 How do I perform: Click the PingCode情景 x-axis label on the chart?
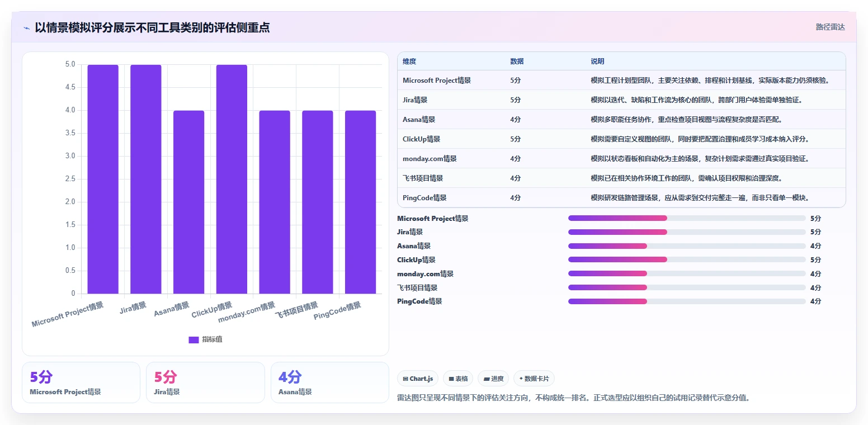click(337, 311)
